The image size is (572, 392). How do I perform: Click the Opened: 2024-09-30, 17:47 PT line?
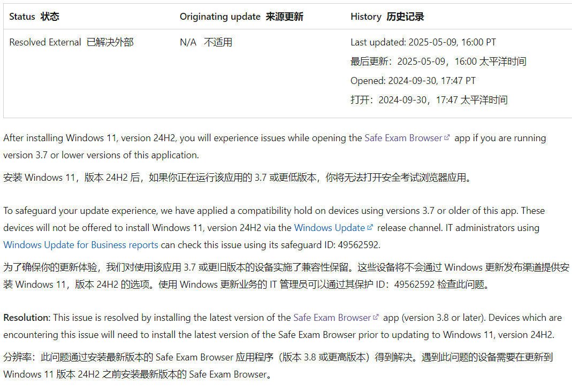click(413, 81)
